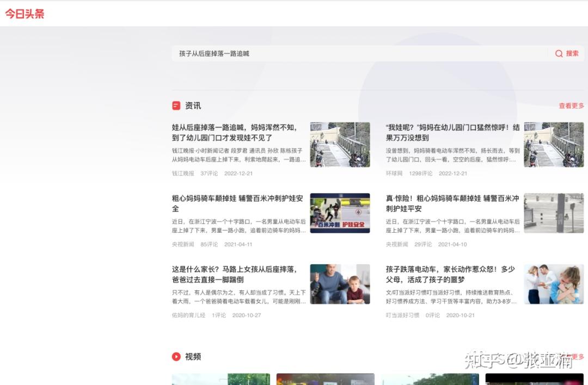Click the red 资讯 section icon
588x385 pixels.
(x=175, y=105)
